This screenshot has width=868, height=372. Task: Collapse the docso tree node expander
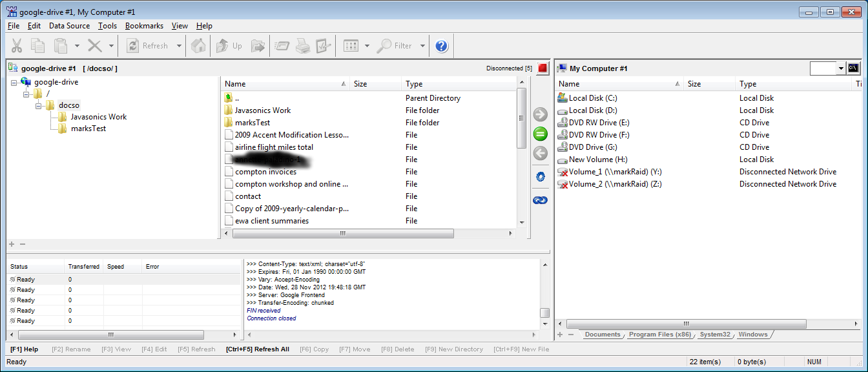pyautogui.click(x=38, y=105)
